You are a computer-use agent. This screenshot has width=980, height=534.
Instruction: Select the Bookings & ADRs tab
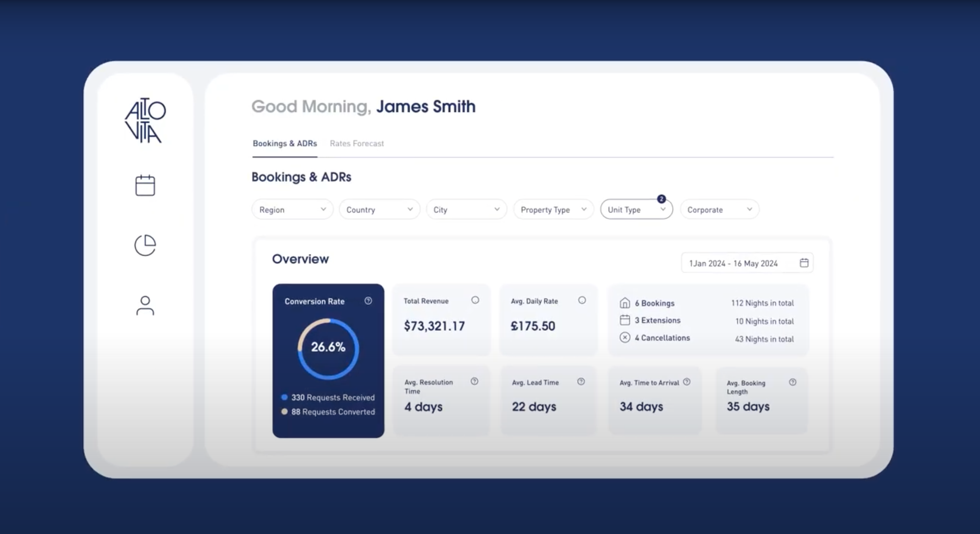pos(285,143)
